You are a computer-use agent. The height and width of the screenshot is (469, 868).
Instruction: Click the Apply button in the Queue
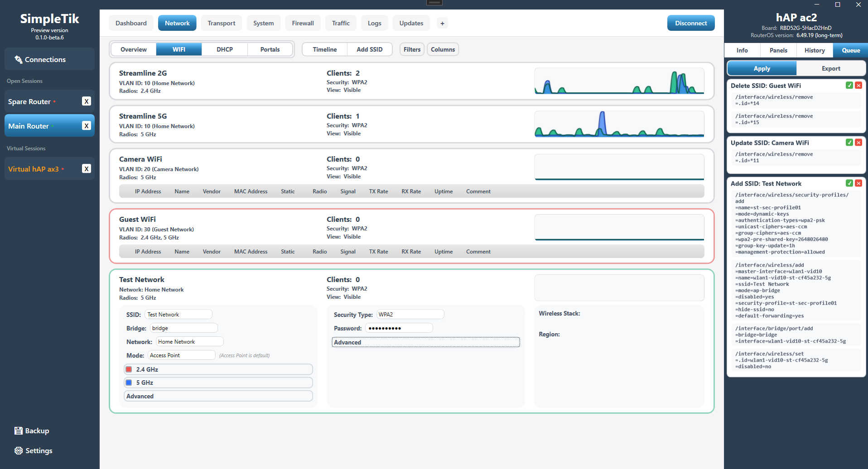(x=762, y=68)
